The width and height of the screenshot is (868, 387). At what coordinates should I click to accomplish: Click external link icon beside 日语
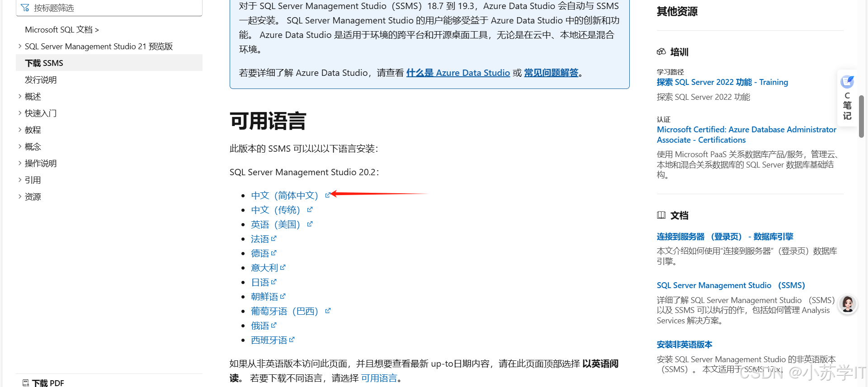274,281
